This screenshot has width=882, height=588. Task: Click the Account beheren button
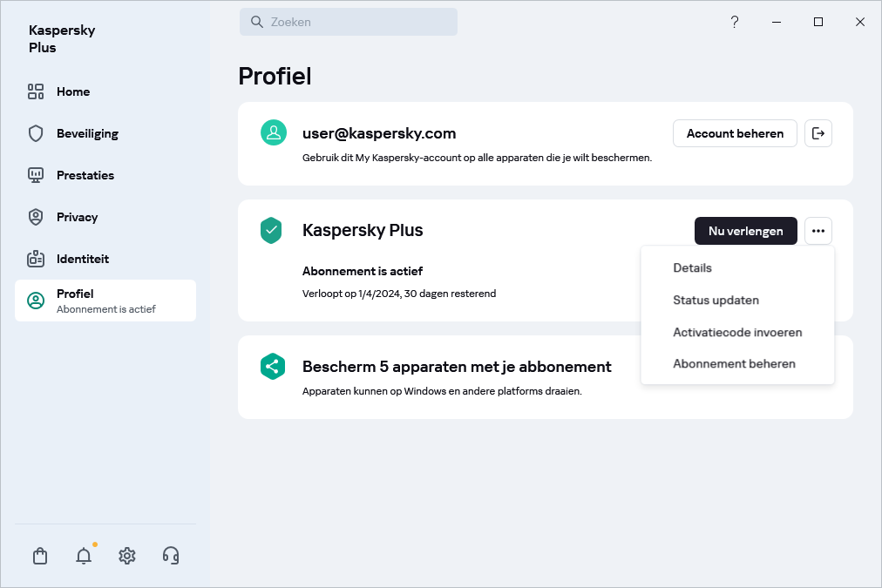(735, 133)
